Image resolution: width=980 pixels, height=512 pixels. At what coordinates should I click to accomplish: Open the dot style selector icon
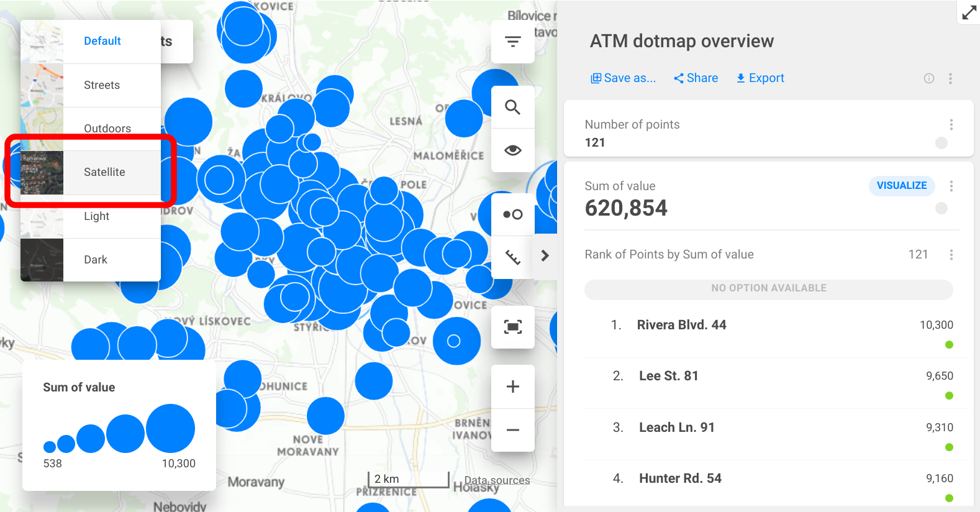click(512, 214)
